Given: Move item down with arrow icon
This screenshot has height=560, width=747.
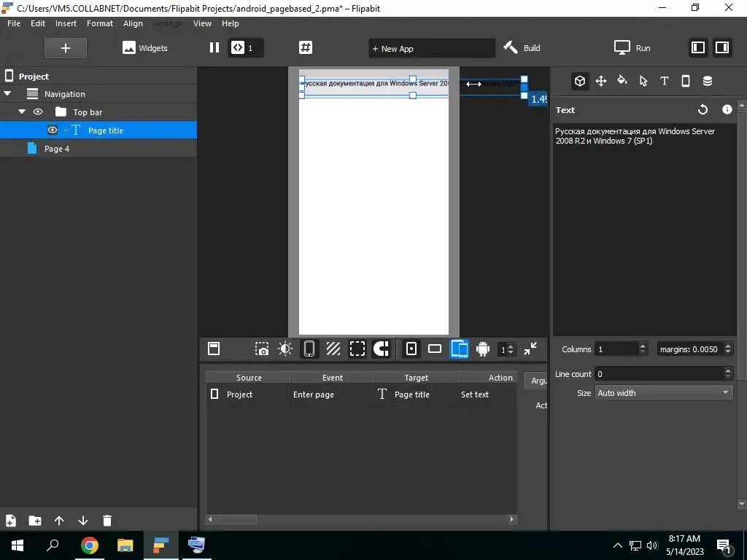Looking at the screenshot, I should 83,521.
